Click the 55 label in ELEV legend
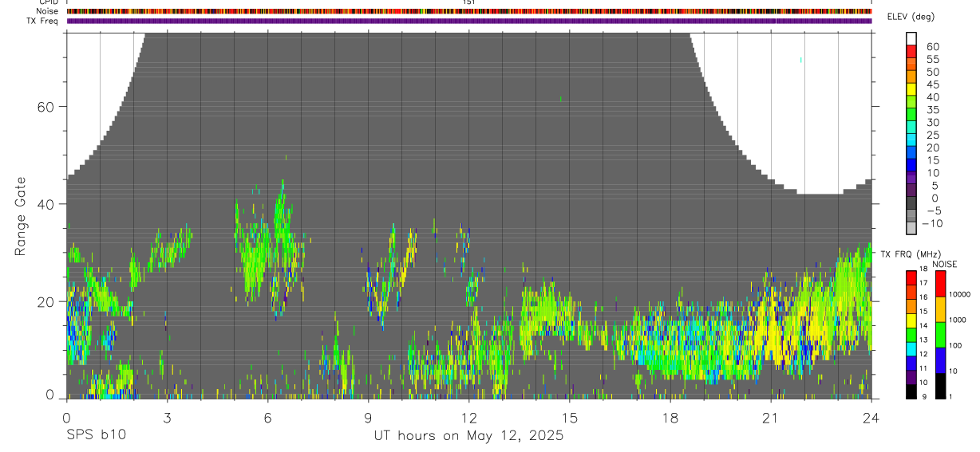This screenshot has height=452, width=980. point(932,60)
